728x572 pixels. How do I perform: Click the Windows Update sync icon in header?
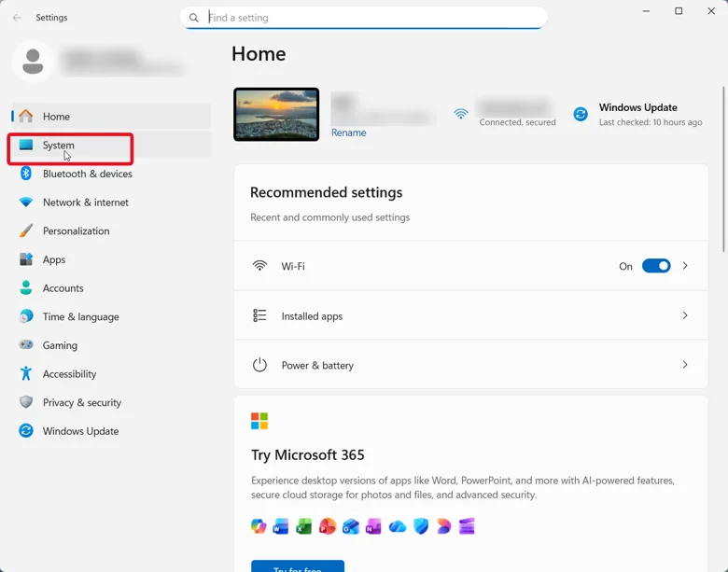tap(581, 114)
